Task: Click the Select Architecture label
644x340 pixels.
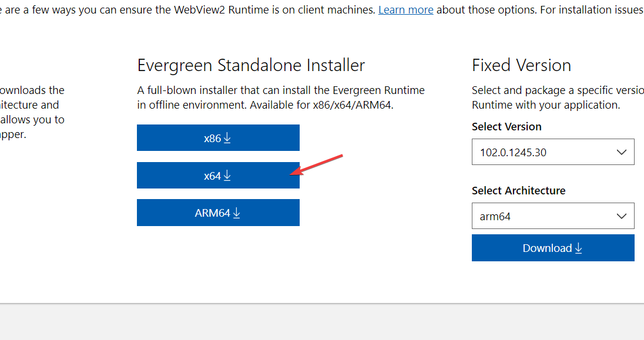Action: tap(518, 191)
